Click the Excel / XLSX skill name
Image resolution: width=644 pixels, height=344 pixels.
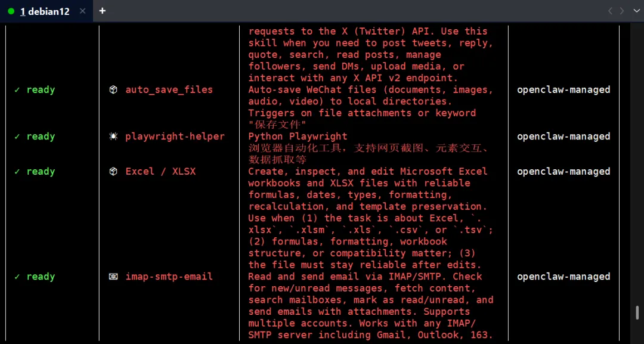(160, 171)
